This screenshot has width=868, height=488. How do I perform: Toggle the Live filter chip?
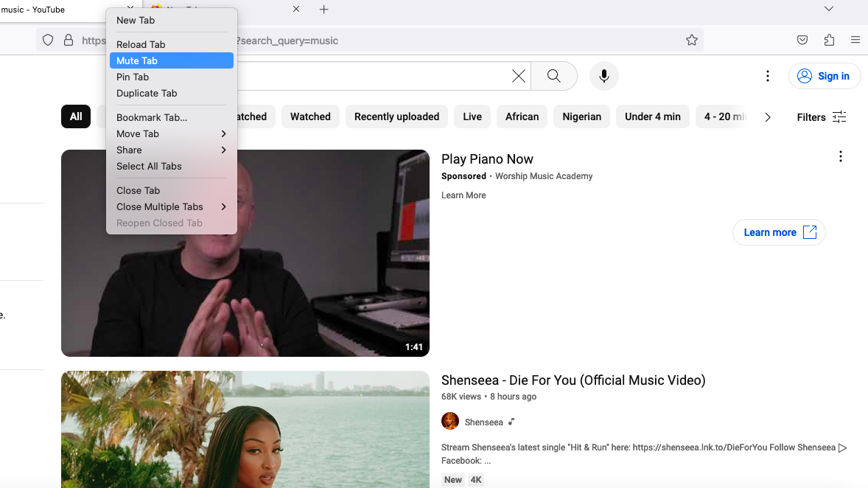pyautogui.click(x=472, y=117)
